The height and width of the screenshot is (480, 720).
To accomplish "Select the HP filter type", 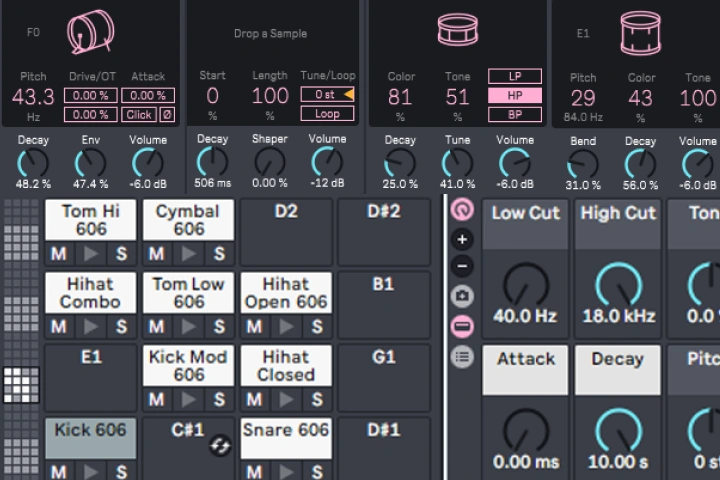I will (x=515, y=96).
